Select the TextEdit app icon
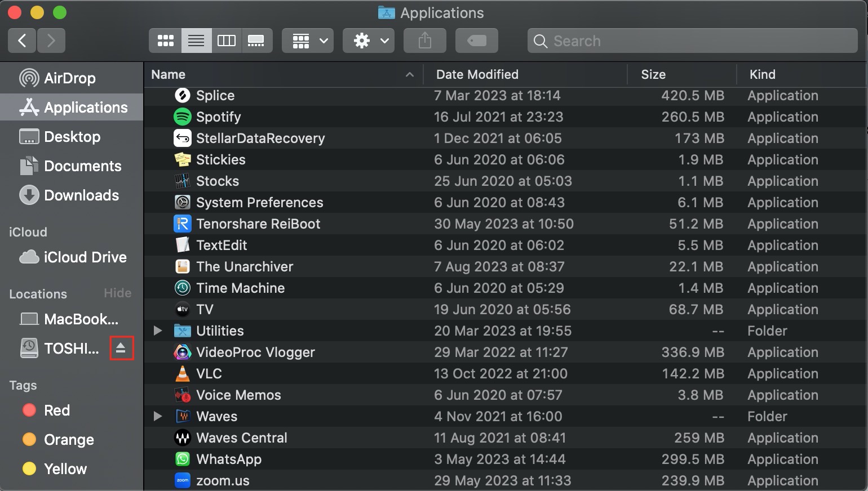Screen dimensions: 868x491 (182, 245)
